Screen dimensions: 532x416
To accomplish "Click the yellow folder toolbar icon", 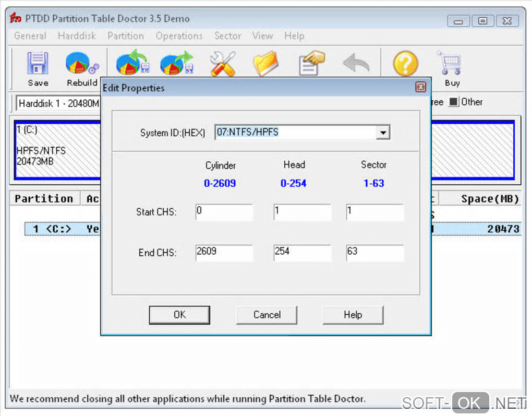I will pyautogui.click(x=265, y=64).
